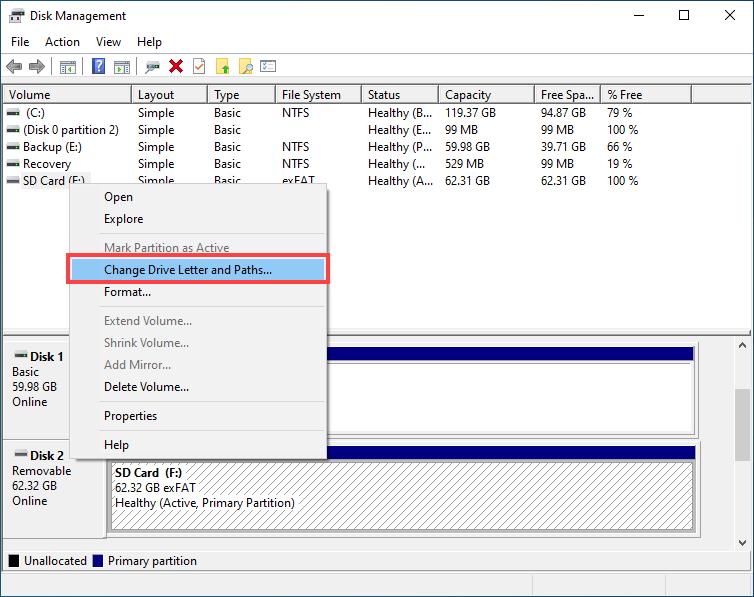This screenshot has width=754, height=597.
Task: Open the View menu
Action: pos(108,42)
